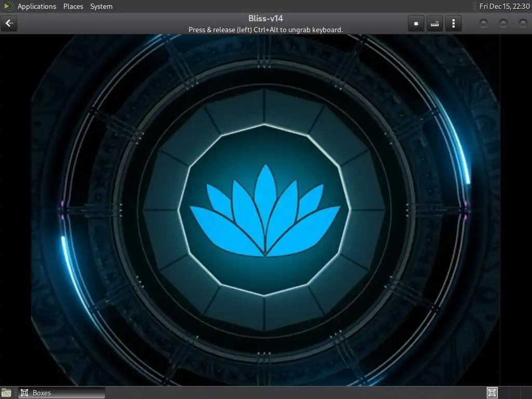This screenshot has width=532, height=399.
Task: Click the date and time clock
Action: (x=504, y=6)
